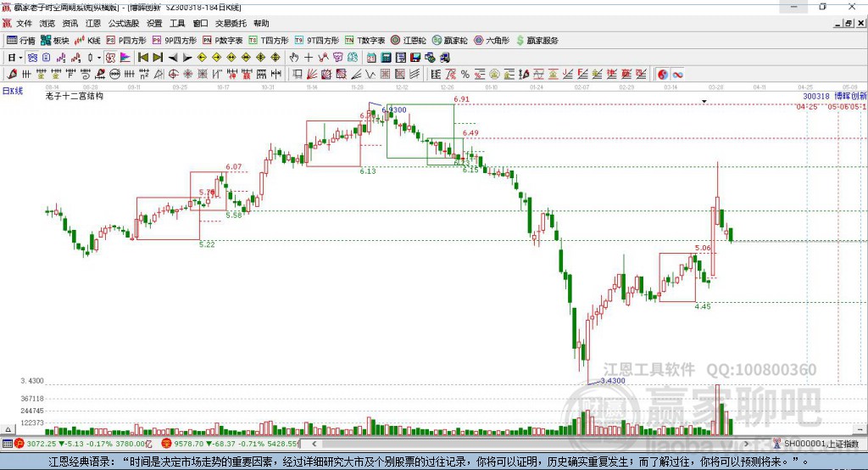This screenshot has width=868, height=470.
Task: Open the 工具 menu
Action: click(177, 23)
